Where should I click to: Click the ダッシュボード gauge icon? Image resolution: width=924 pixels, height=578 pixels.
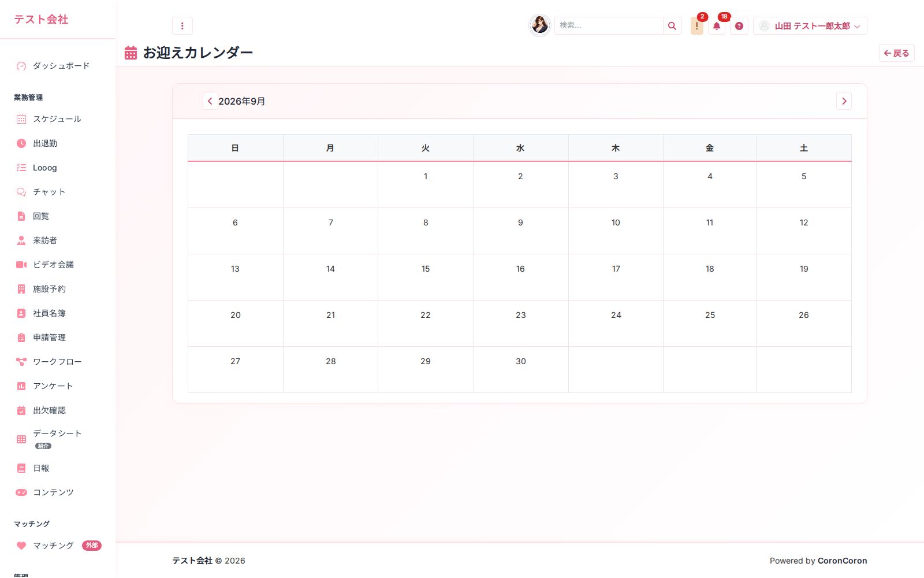tap(21, 66)
